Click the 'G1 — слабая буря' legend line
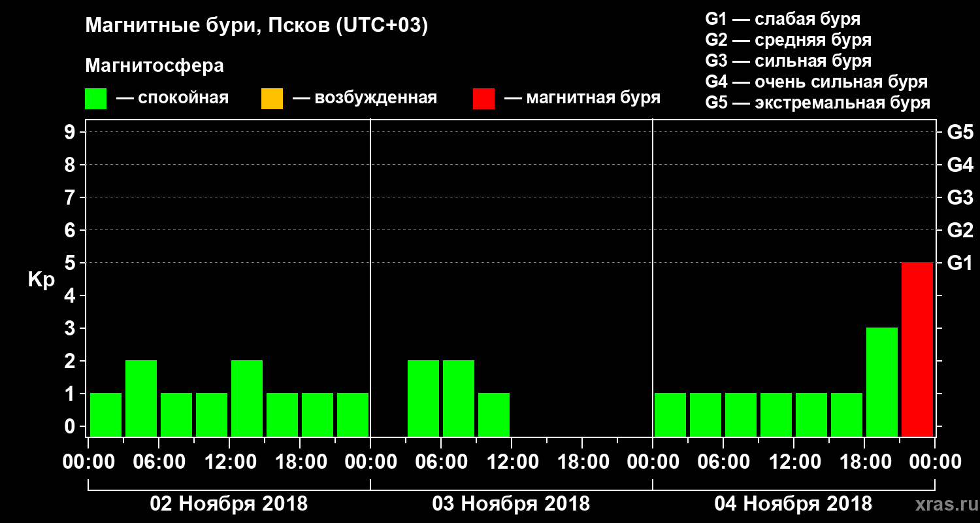Screen dimensions: 980x523 (x=783, y=18)
